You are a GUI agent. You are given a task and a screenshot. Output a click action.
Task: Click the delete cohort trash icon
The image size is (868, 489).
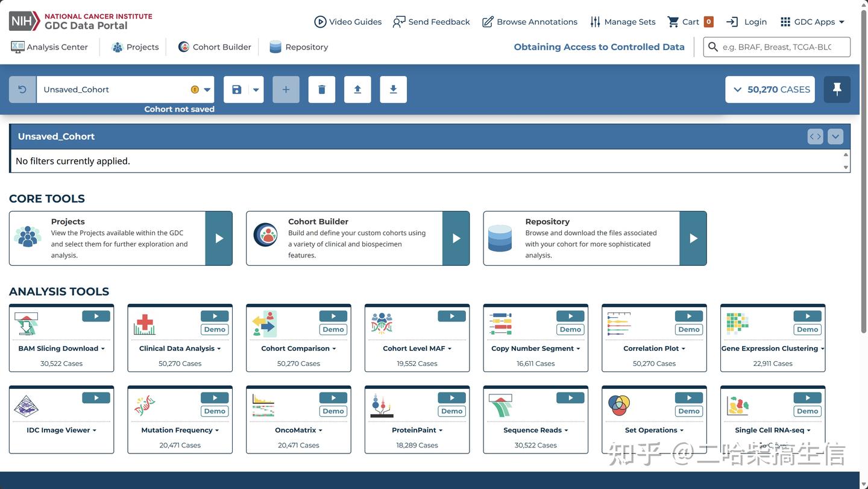pyautogui.click(x=322, y=89)
